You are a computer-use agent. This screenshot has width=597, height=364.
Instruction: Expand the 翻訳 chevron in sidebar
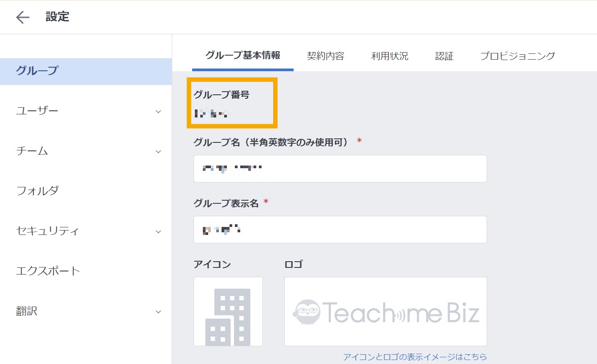click(x=158, y=311)
